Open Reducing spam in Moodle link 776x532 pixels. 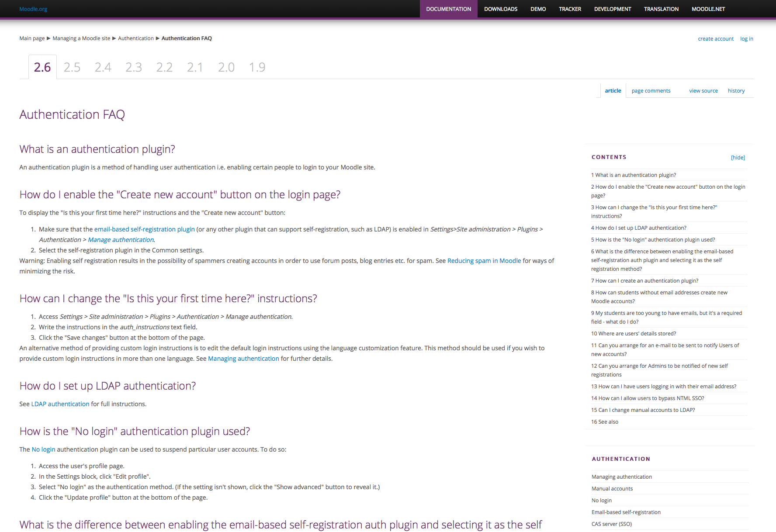point(484,261)
